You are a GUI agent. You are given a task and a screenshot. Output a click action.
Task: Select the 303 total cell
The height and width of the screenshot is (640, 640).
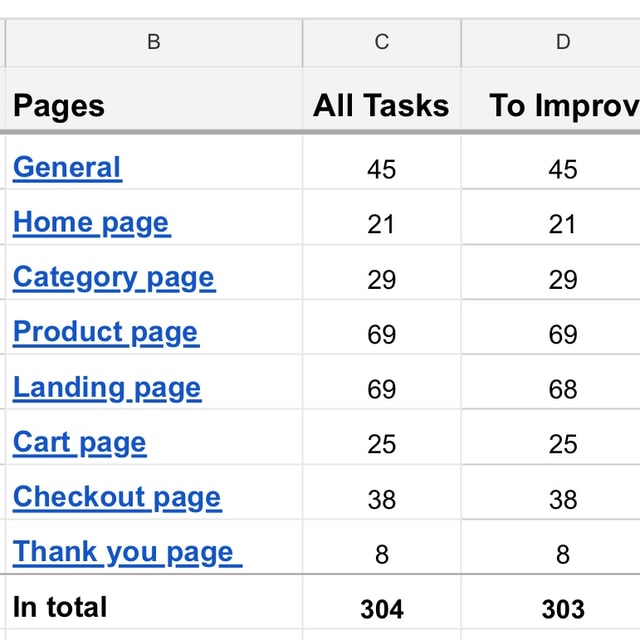(x=562, y=608)
